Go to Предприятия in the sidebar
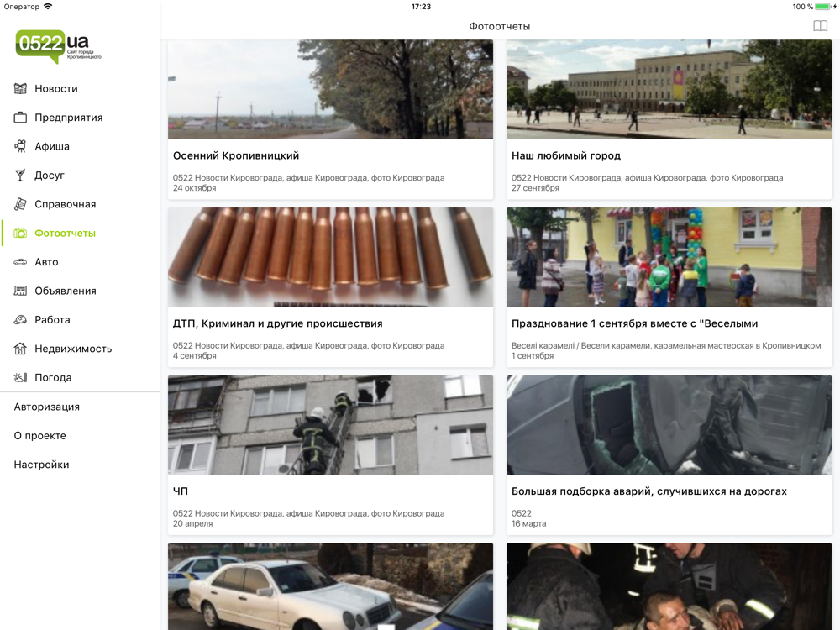Image resolution: width=840 pixels, height=630 pixels. pos(69,118)
